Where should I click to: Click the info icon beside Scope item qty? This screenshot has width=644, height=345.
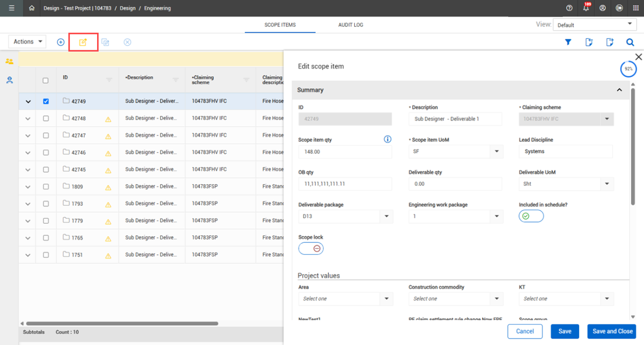tap(387, 140)
